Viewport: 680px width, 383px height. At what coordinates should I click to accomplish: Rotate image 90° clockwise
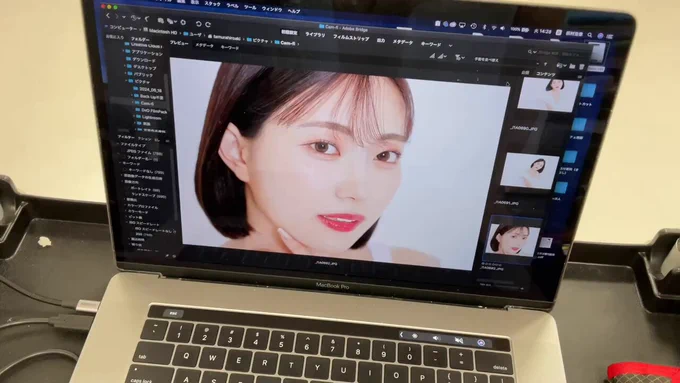(x=208, y=24)
